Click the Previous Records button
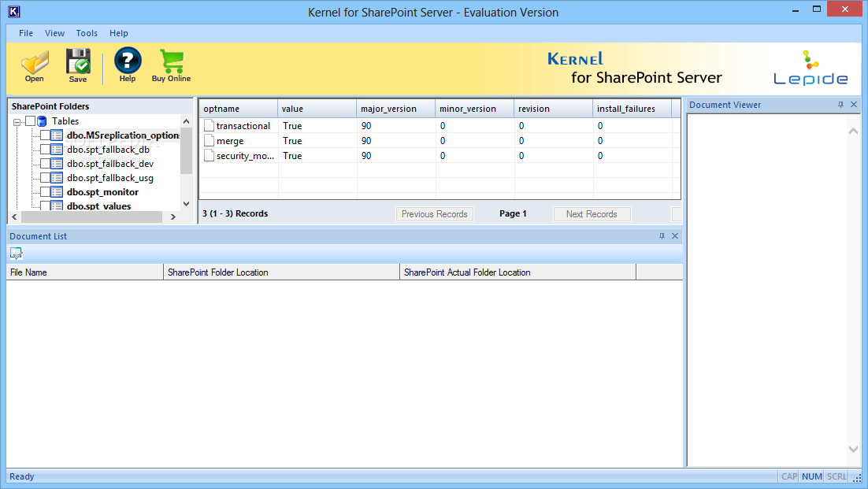Screen dimensions: 868x489 tap(435, 214)
